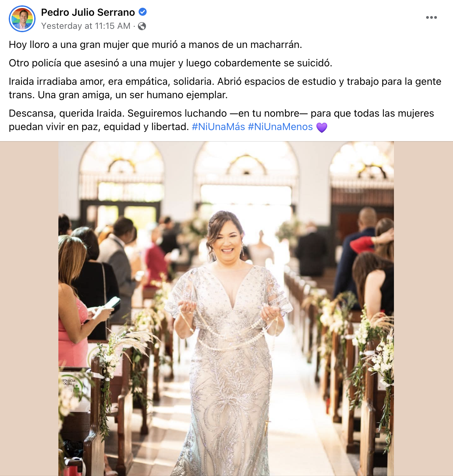Image resolution: width=453 pixels, height=476 pixels.
Task: Click the beige left margin of photo
Action: click(x=29, y=308)
